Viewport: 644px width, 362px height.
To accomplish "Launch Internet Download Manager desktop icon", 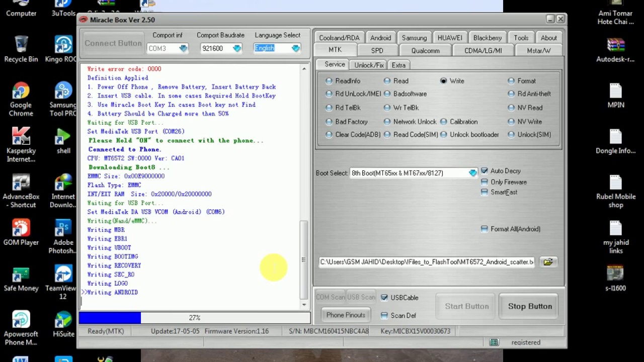I will tap(63, 191).
